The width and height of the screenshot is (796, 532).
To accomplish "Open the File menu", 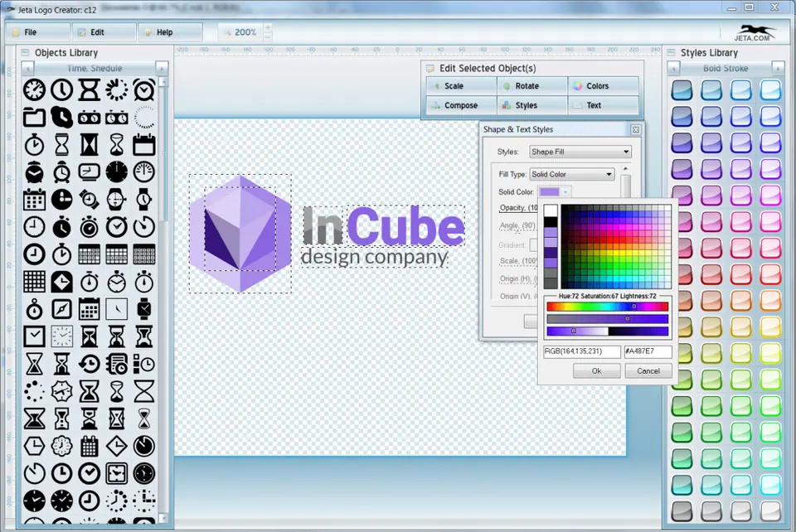I will click(x=37, y=32).
